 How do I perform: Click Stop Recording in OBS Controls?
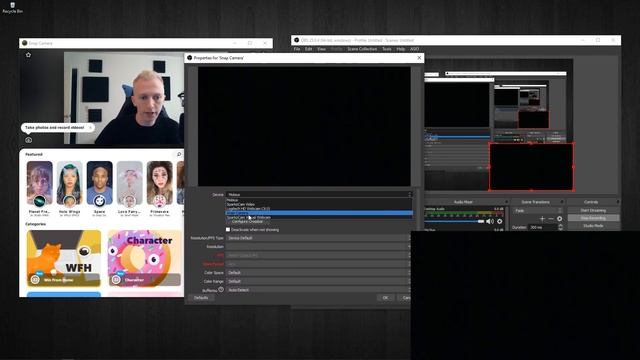593,218
